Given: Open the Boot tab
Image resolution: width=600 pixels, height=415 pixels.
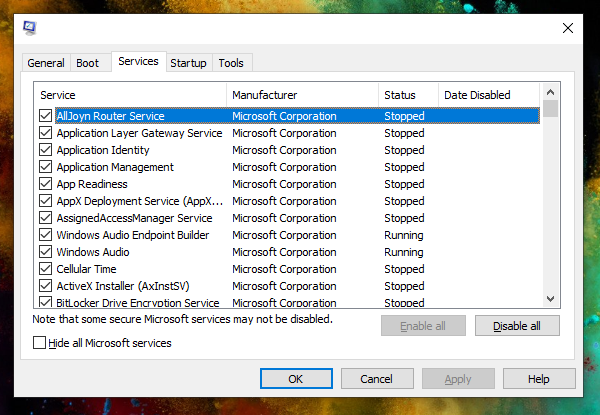Looking at the screenshot, I should point(88,63).
